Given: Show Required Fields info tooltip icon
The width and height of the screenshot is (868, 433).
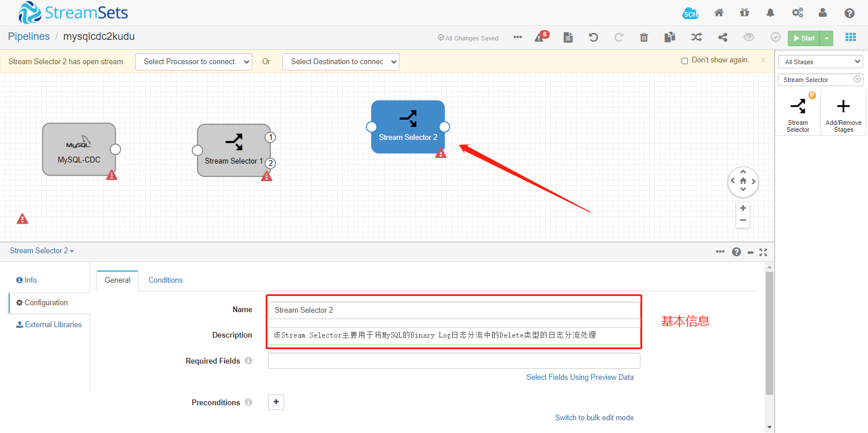Looking at the screenshot, I should point(248,361).
